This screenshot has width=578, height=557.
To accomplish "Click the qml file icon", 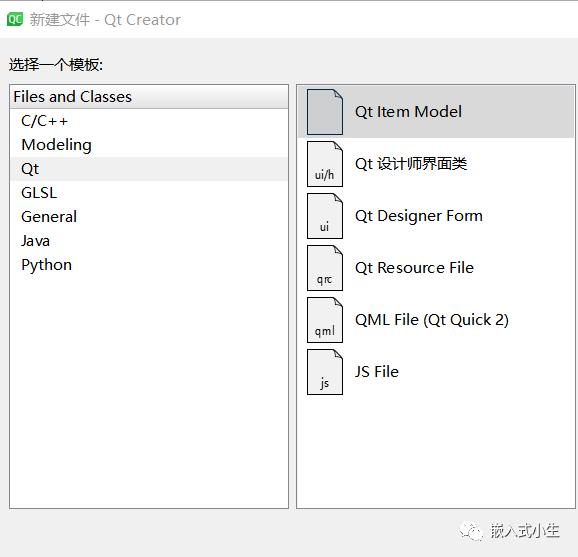I will 325,320.
